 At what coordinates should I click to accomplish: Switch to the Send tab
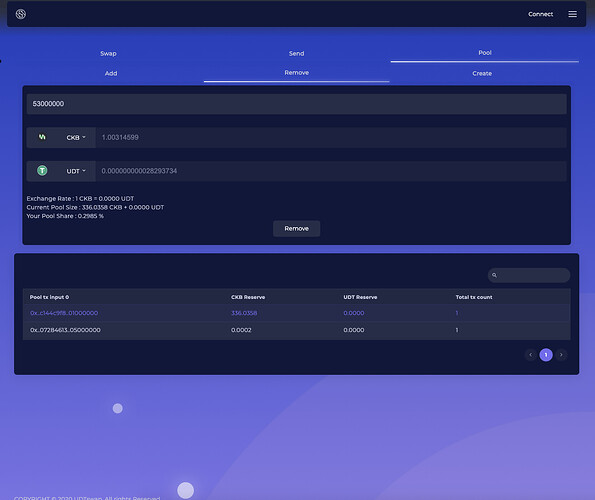(296, 53)
